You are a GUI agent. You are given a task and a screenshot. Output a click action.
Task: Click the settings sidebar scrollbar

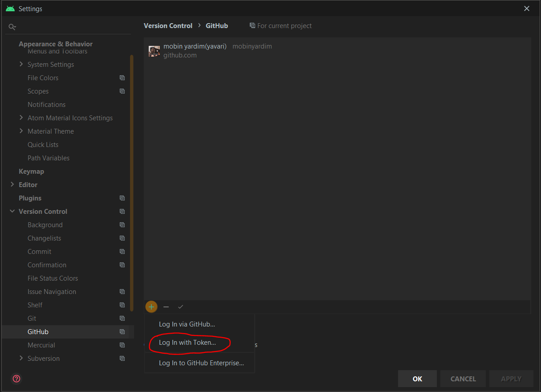point(131,183)
